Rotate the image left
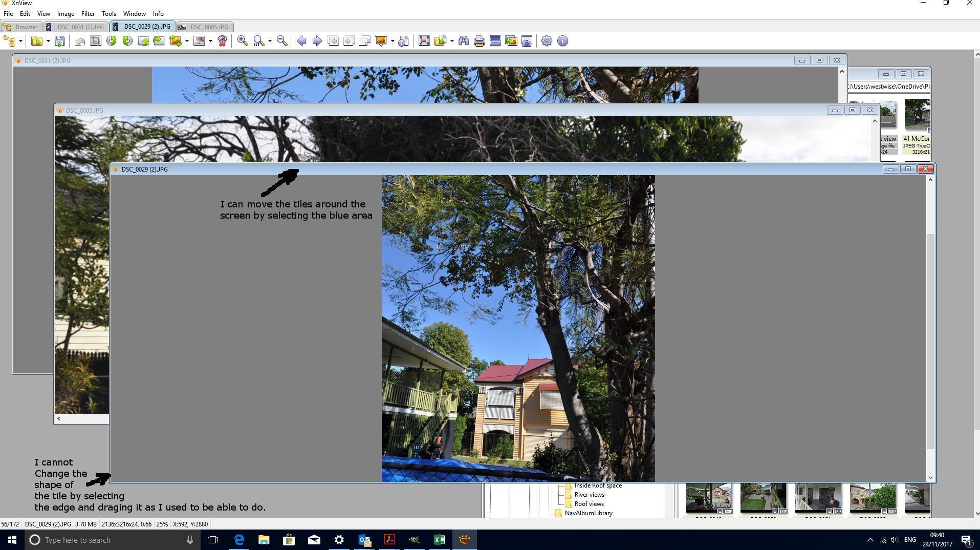Image resolution: width=980 pixels, height=550 pixels. pos(112,41)
